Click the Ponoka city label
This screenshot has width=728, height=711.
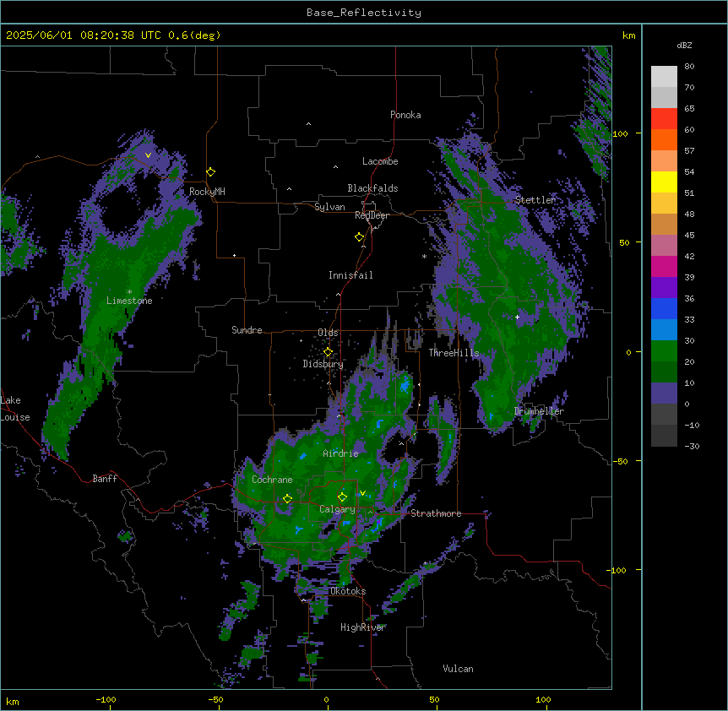coord(405,115)
